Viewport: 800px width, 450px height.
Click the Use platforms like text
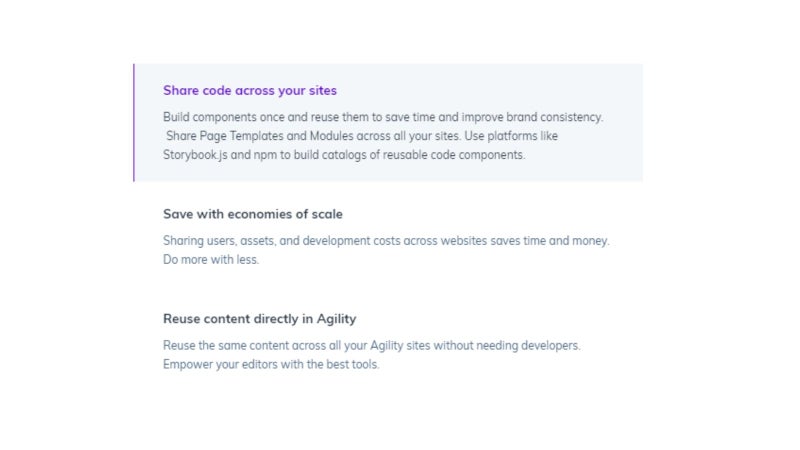pyautogui.click(x=511, y=136)
